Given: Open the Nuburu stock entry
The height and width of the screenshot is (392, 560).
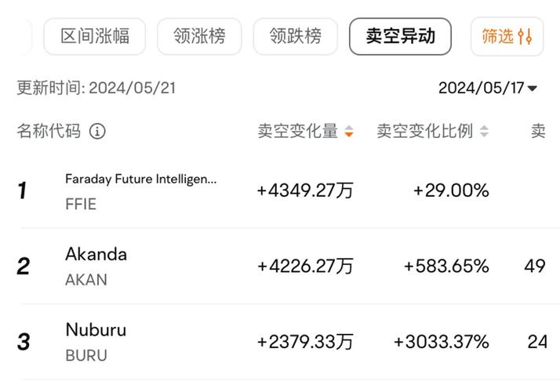Looking at the screenshot, I should 96,330.
